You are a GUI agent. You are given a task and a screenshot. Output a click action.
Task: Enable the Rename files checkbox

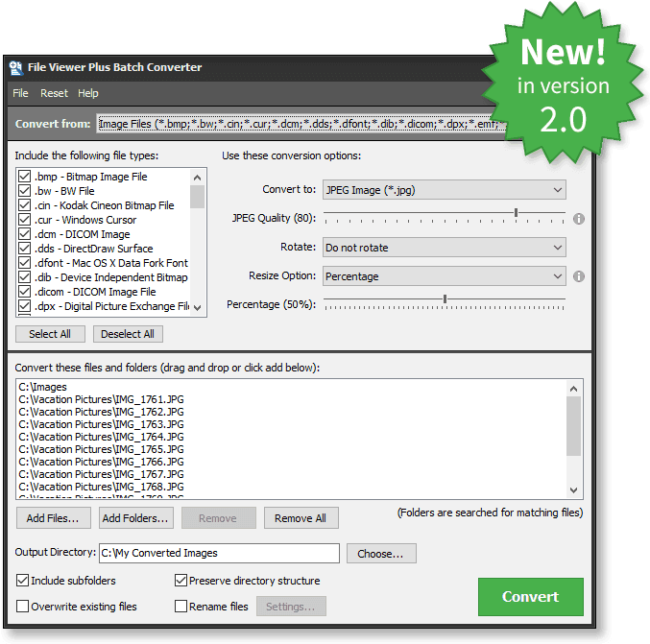tap(181, 607)
